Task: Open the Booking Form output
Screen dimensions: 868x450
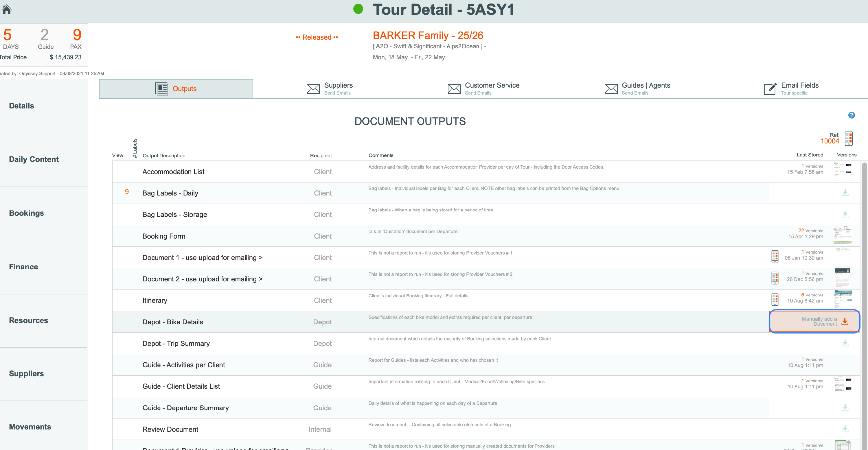Action: click(164, 236)
